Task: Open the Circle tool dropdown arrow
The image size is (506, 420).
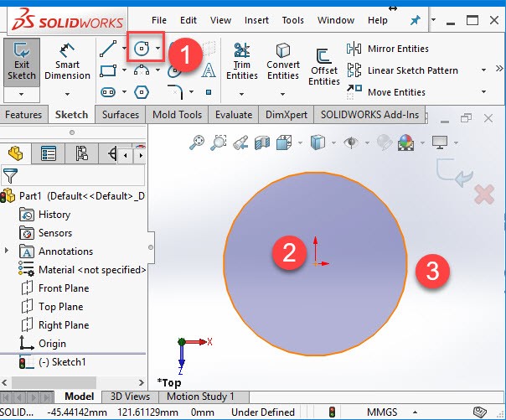Action: pos(157,49)
